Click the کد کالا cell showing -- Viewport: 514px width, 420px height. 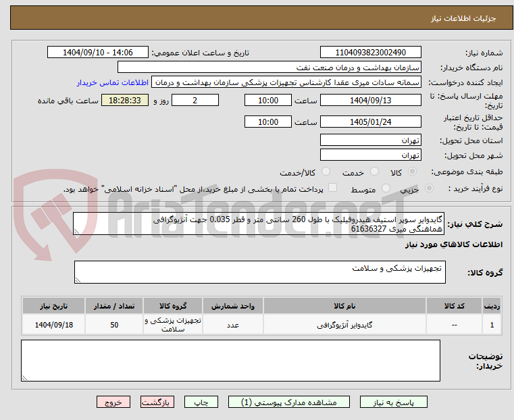pos(454,325)
